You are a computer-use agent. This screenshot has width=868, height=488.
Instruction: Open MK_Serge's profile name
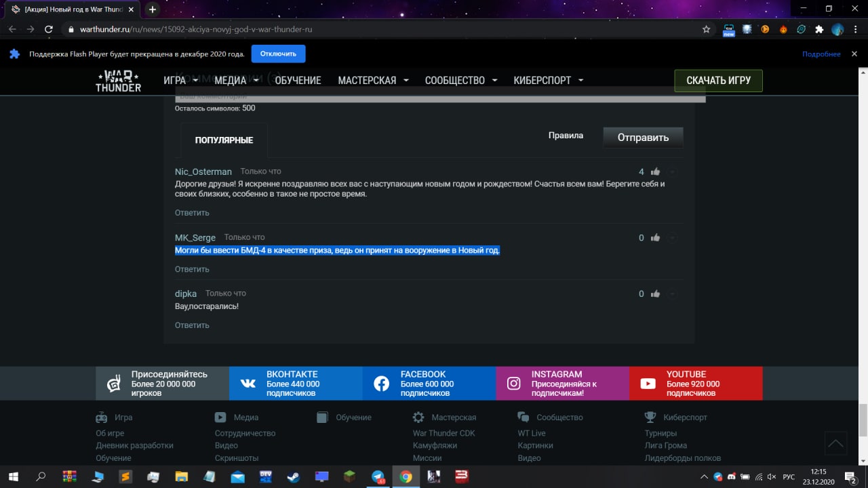pos(195,238)
